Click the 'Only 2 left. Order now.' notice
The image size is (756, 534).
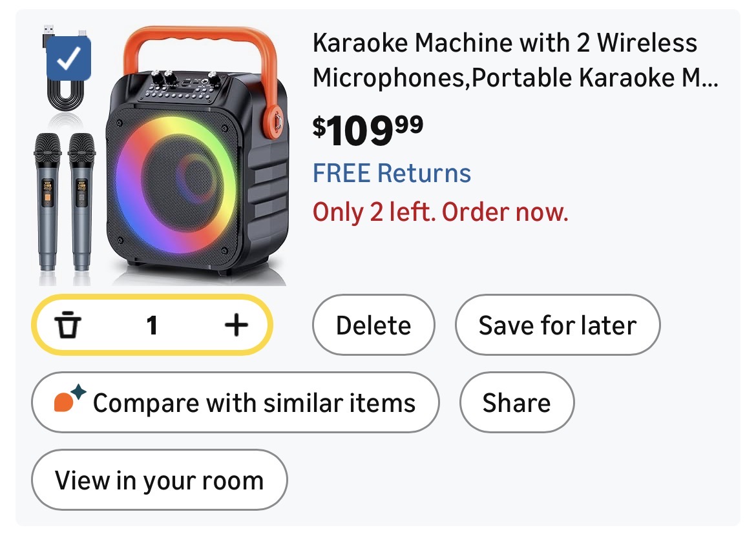click(440, 212)
